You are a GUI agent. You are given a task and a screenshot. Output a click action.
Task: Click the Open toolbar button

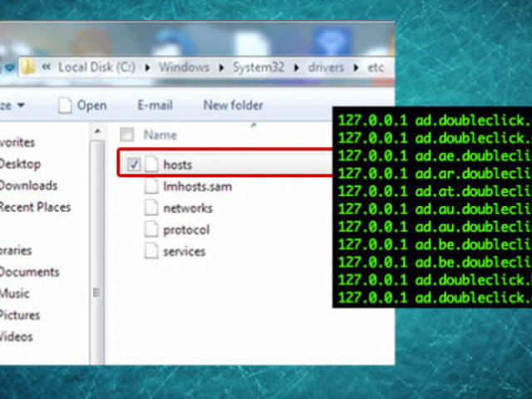(x=82, y=106)
